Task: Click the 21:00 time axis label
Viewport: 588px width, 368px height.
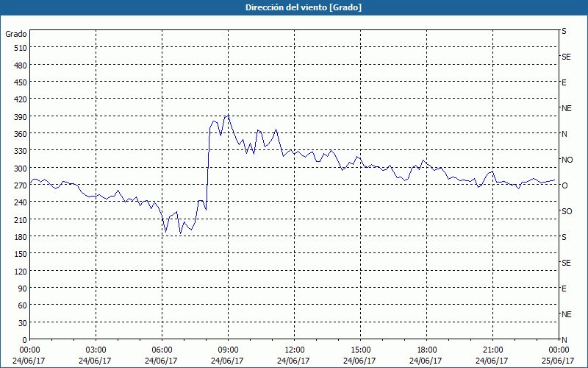Action: 492,350
